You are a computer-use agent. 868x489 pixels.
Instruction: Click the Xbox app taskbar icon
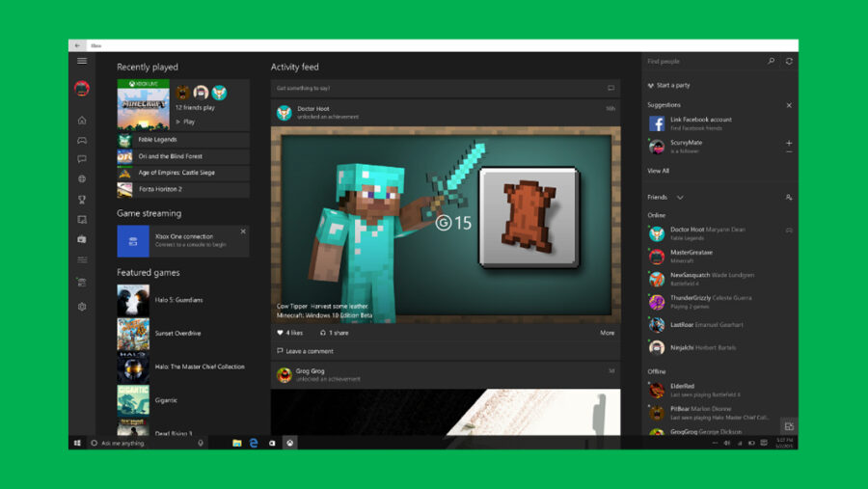[289, 443]
